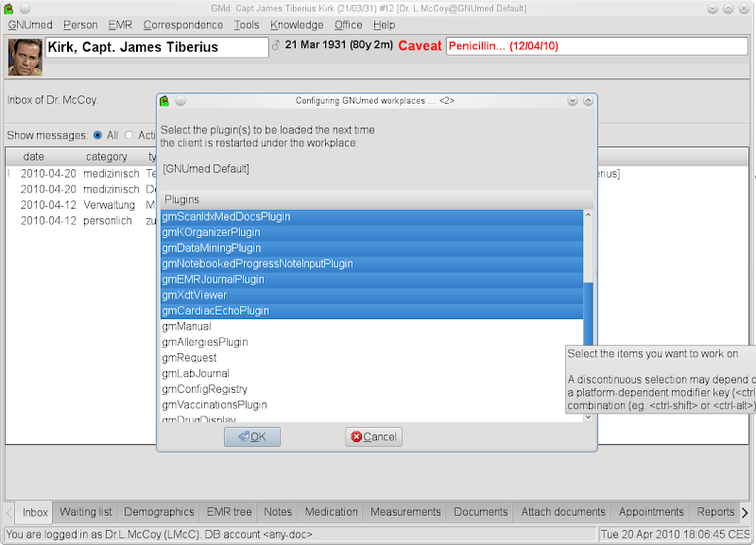The width and height of the screenshot is (756, 545).
Task: Select the persönlich message row
Action: click(x=81, y=221)
